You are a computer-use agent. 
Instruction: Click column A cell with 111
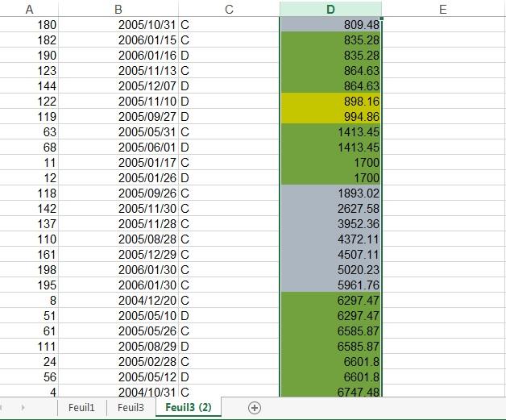(29, 347)
